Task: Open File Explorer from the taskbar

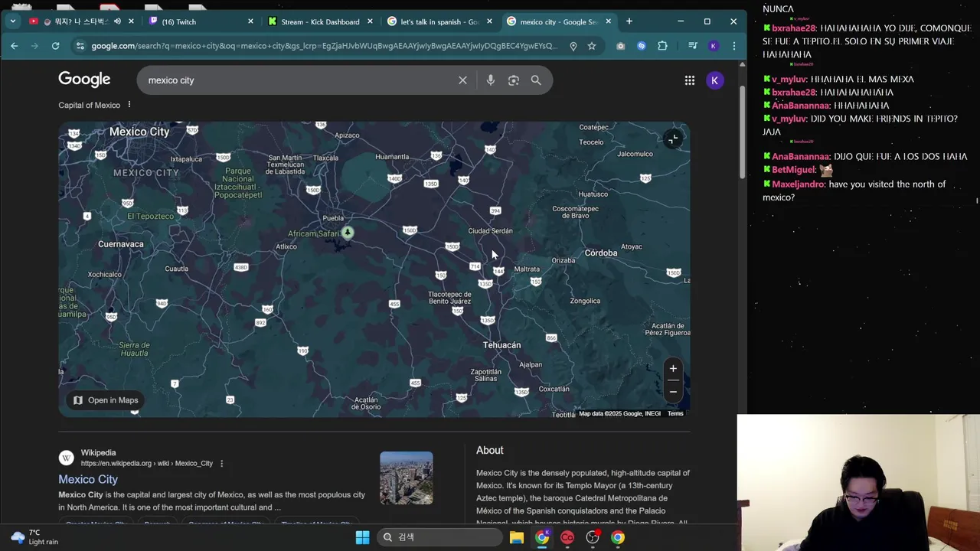Action: pyautogui.click(x=517, y=537)
